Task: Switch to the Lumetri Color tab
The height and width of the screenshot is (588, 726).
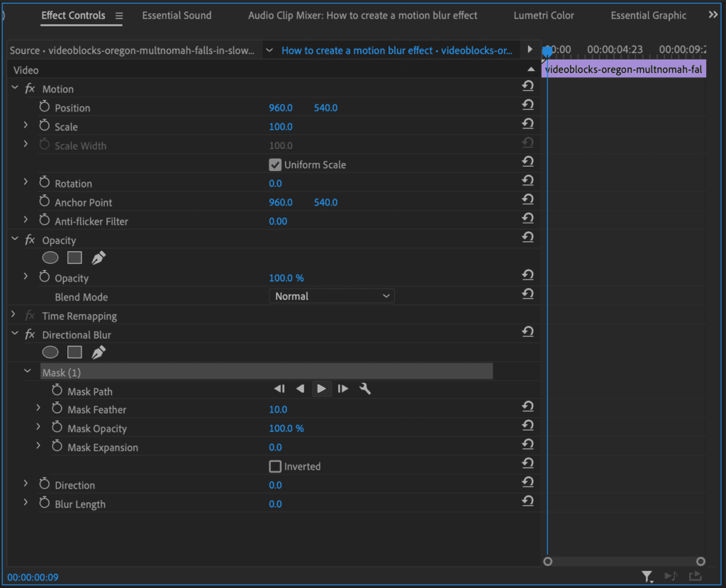Action: coord(544,16)
